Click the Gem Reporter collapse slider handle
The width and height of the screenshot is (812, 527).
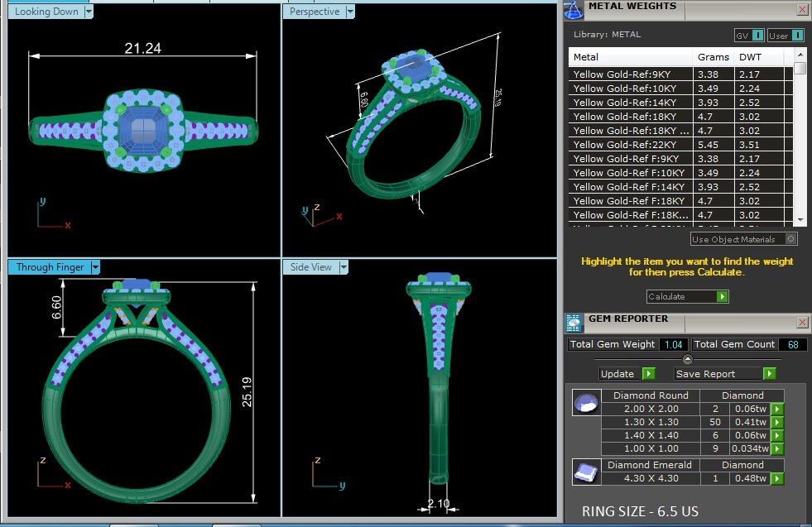tap(686, 358)
